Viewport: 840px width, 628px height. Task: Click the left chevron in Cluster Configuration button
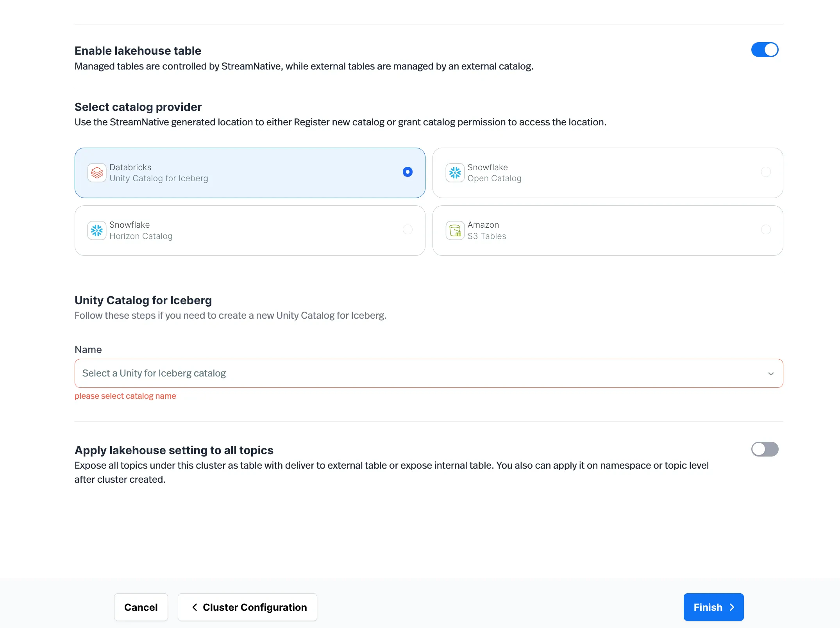[195, 607]
